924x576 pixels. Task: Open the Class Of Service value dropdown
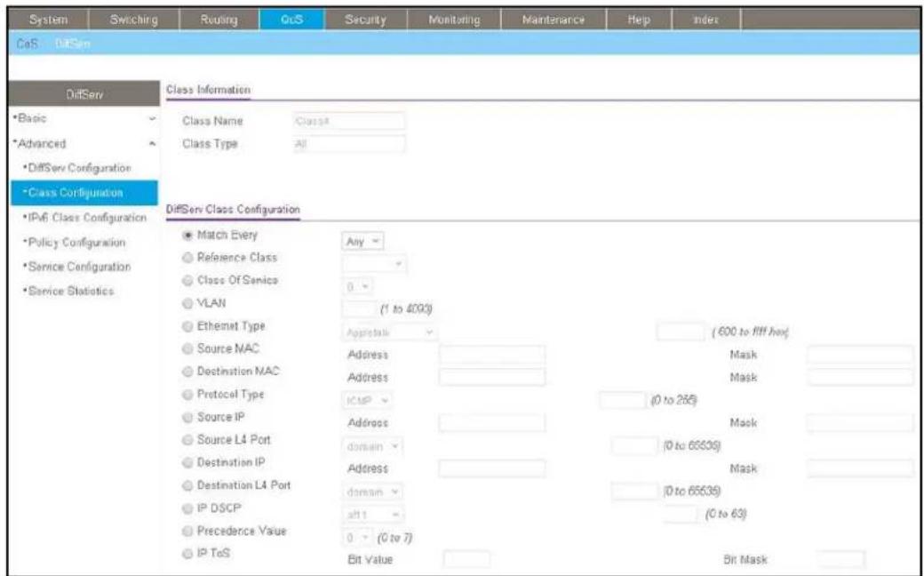358,286
